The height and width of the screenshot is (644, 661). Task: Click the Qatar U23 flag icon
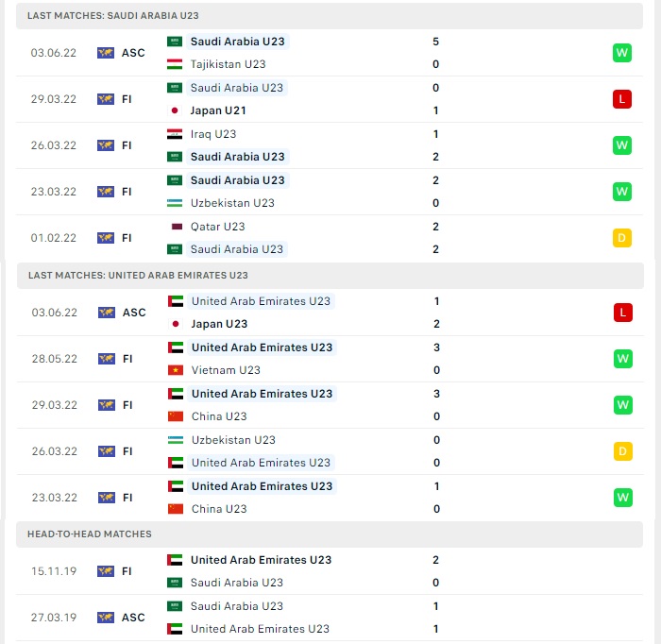tap(177, 227)
